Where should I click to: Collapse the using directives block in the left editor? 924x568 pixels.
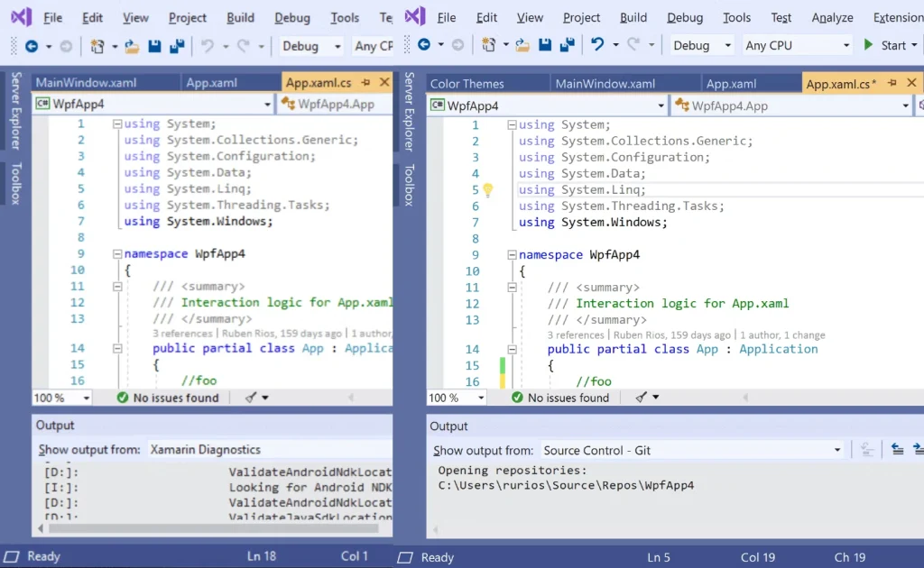click(116, 124)
